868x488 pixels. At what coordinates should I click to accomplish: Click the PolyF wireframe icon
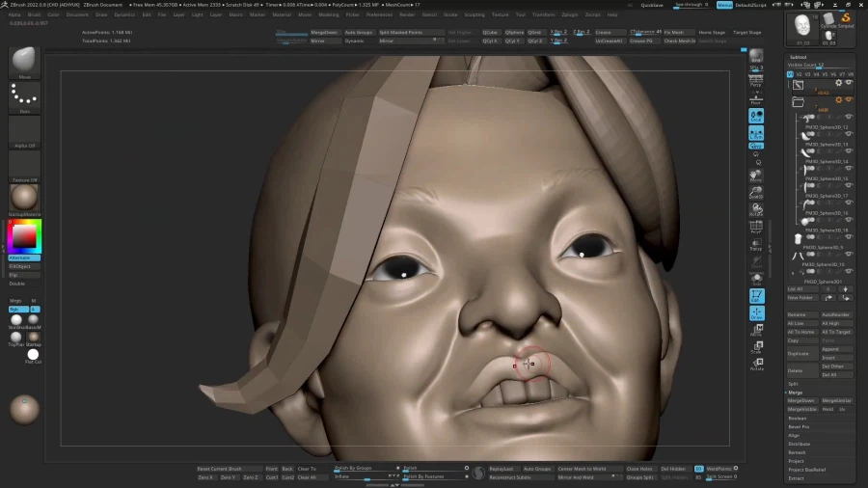pos(757,228)
